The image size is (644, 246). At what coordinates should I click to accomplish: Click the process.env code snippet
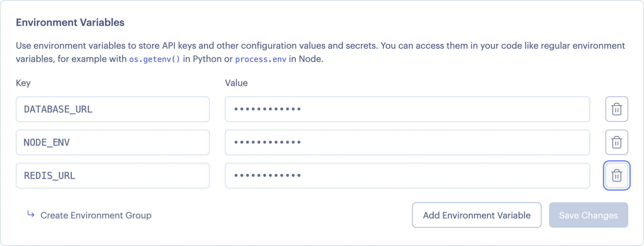coord(260,59)
